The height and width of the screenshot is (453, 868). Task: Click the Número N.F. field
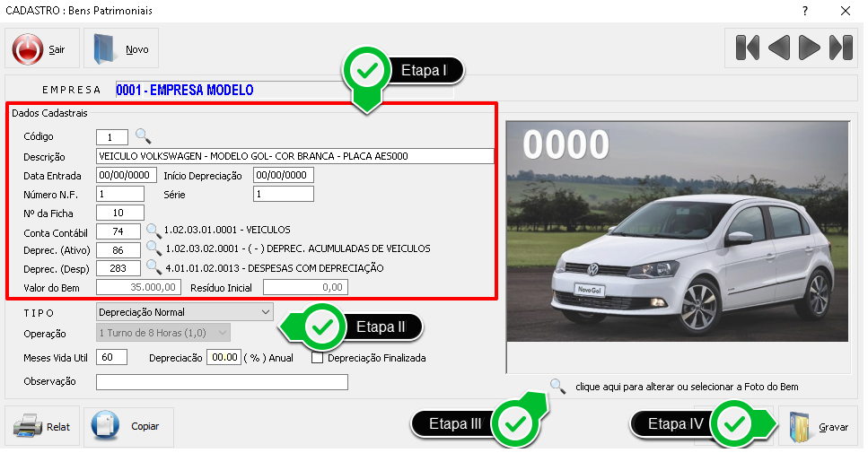tap(120, 194)
